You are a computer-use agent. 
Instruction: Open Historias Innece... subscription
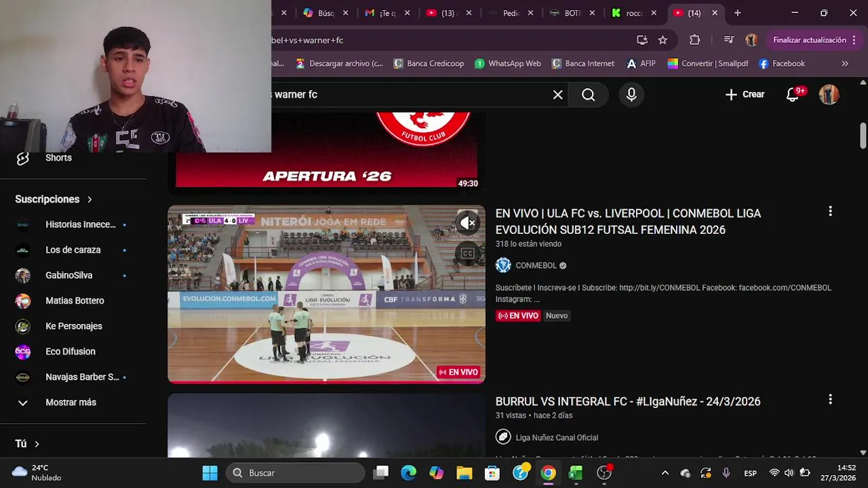pos(73,224)
